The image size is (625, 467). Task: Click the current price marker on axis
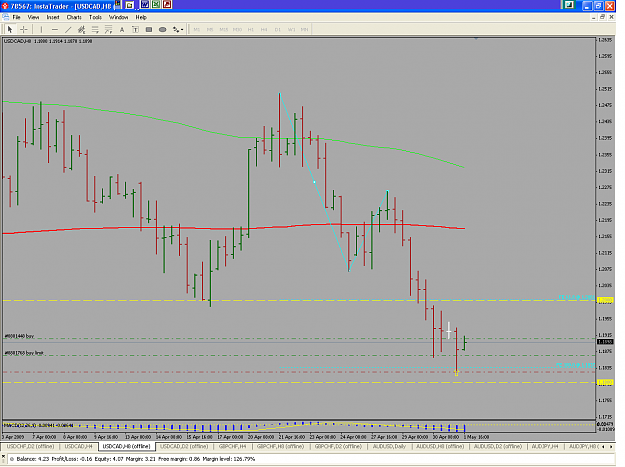click(605, 342)
